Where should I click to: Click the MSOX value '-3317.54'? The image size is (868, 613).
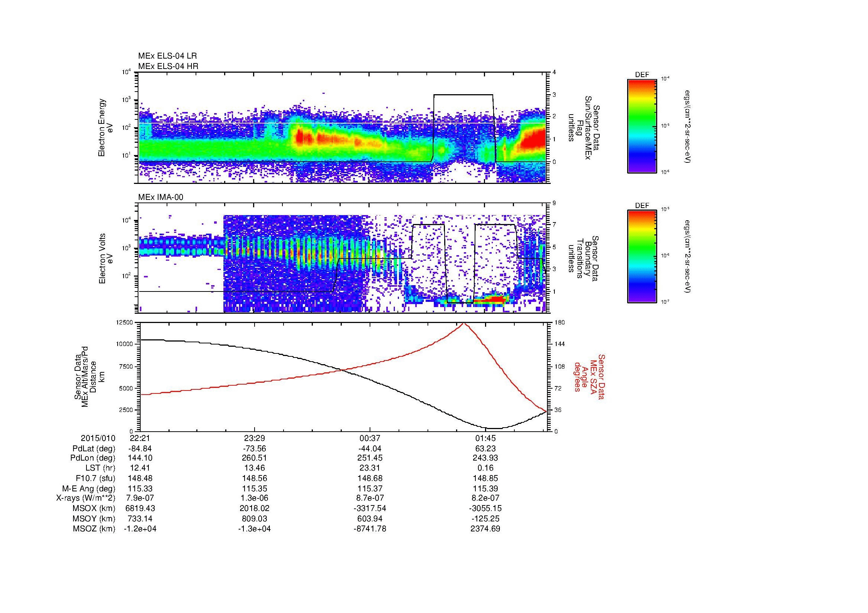370,509
